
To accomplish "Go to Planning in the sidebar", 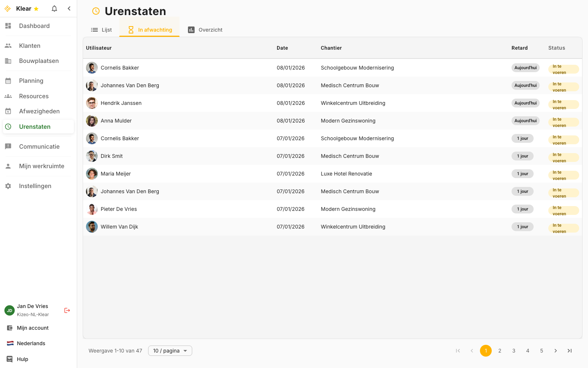I will coord(31,81).
